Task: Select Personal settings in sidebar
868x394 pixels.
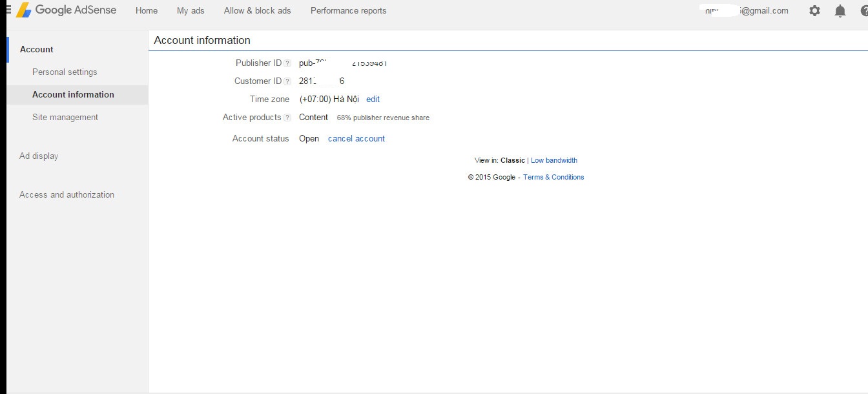Action: (x=65, y=72)
